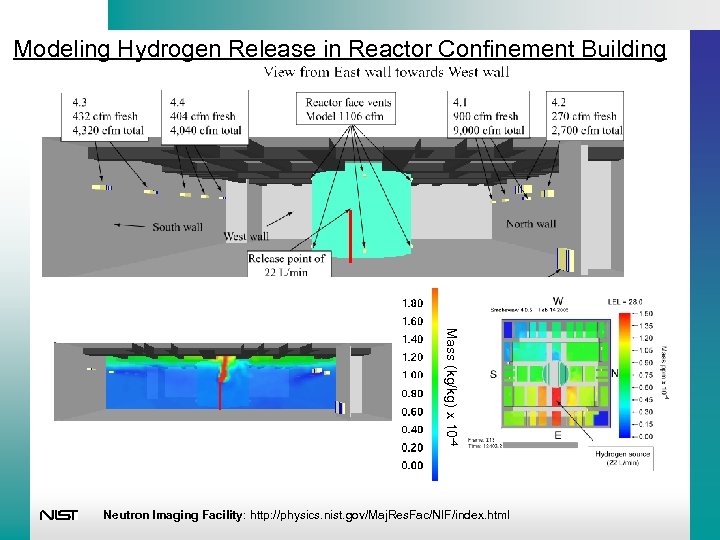Click the small color legend beside the floor plan

[x=624, y=375]
